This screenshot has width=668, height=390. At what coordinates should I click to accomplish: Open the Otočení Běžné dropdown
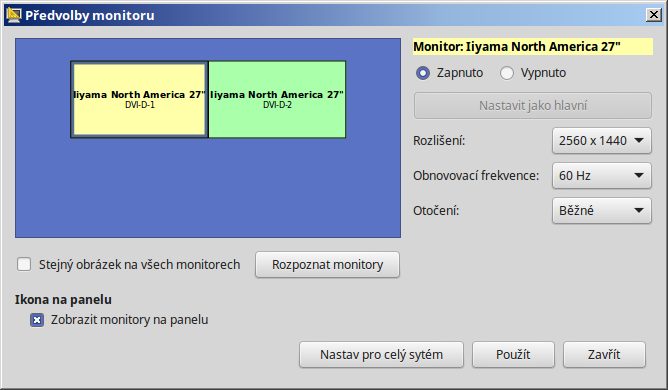(x=602, y=210)
